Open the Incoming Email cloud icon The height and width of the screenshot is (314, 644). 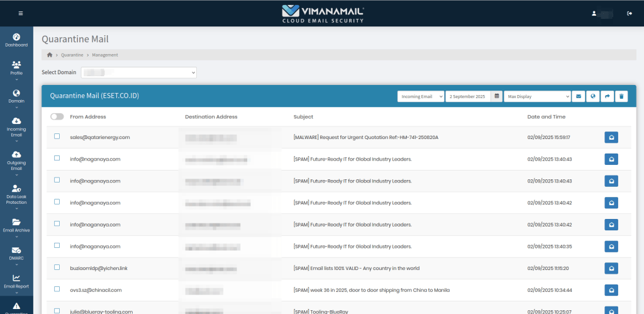(16, 121)
